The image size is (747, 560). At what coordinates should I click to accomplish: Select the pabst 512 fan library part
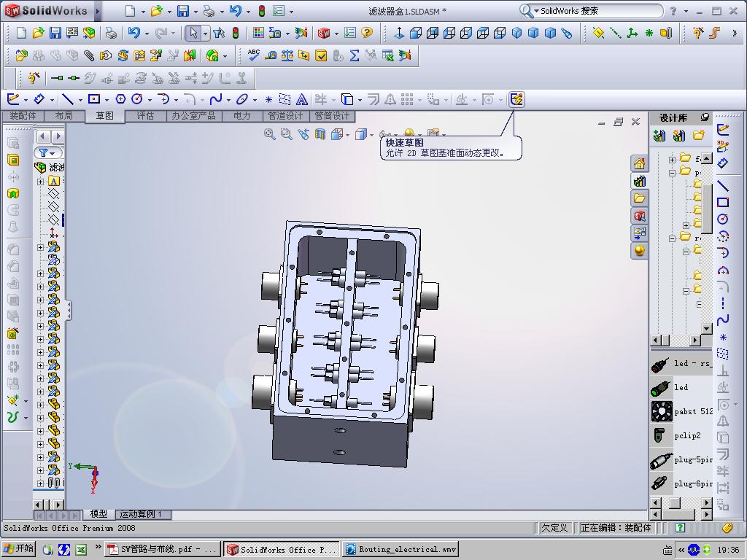(x=681, y=411)
